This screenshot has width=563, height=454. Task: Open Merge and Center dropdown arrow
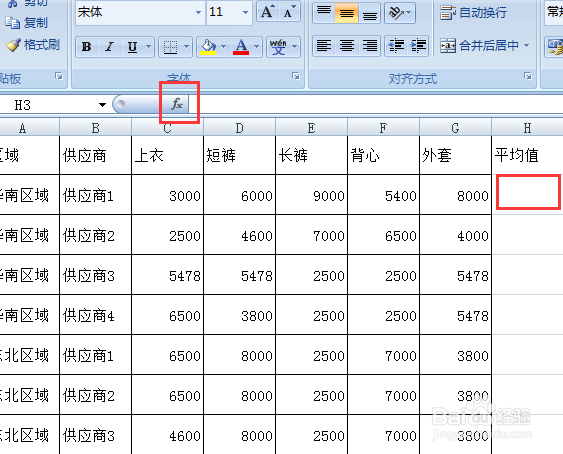[526, 46]
